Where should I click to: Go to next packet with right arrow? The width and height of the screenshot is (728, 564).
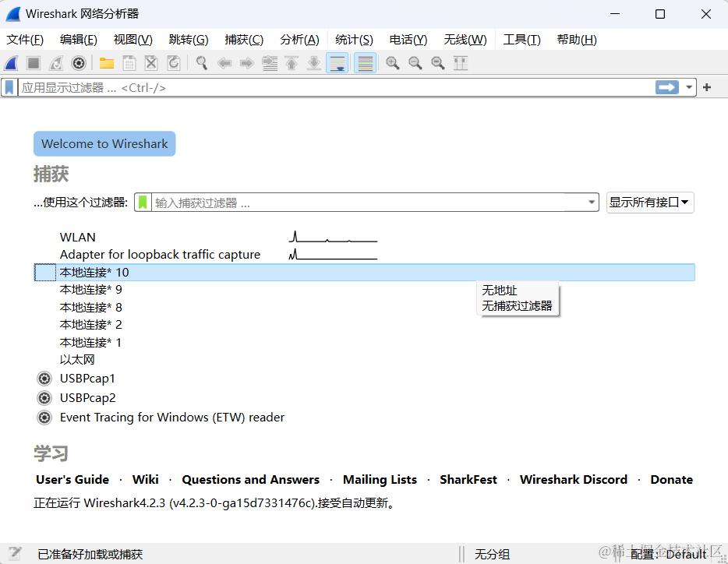pyautogui.click(x=247, y=63)
